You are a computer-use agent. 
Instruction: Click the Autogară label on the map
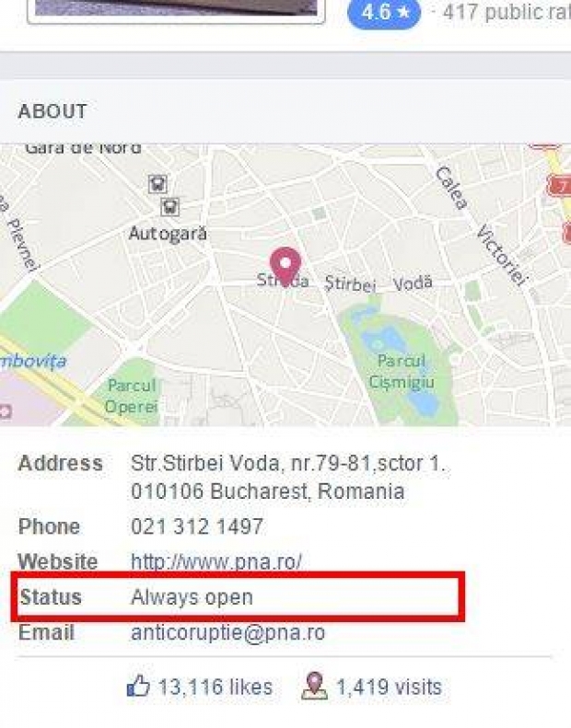168,234
